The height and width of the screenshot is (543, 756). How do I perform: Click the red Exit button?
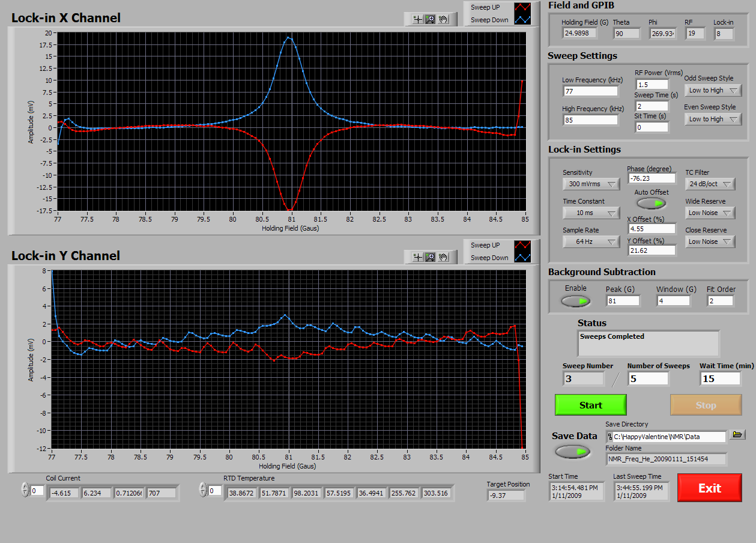(x=709, y=488)
